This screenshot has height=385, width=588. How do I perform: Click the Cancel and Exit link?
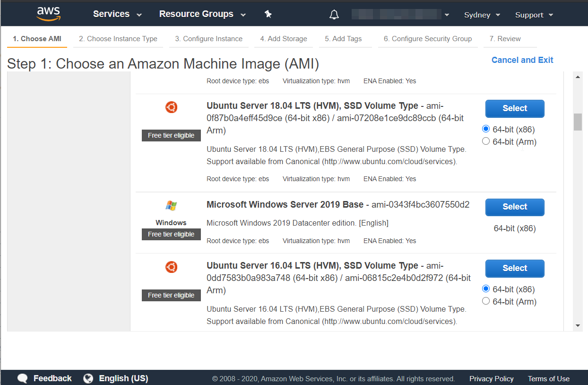pos(522,60)
